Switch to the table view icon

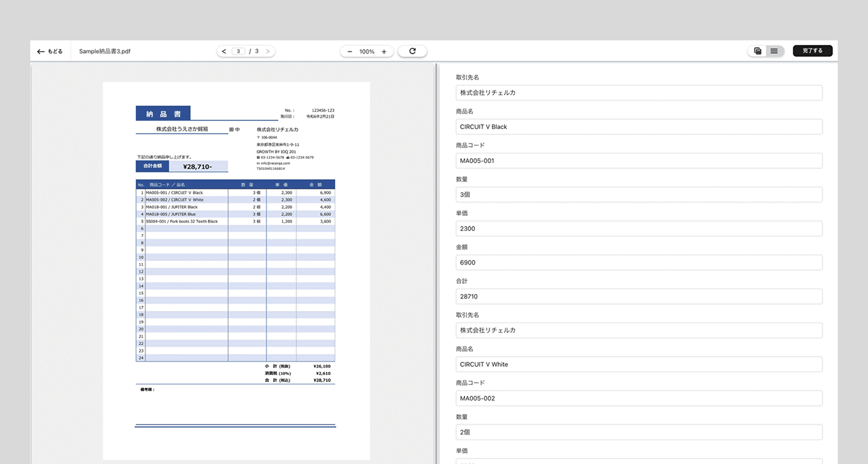pos(757,51)
